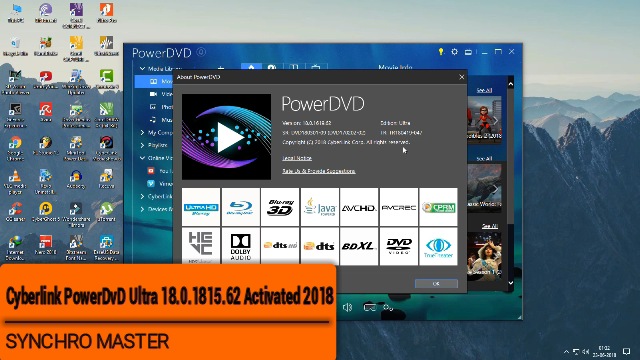Image resolution: width=640 pixels, height=360 pixels.
Task: Expand the My Computer tree node
Action: click(142, 133)
